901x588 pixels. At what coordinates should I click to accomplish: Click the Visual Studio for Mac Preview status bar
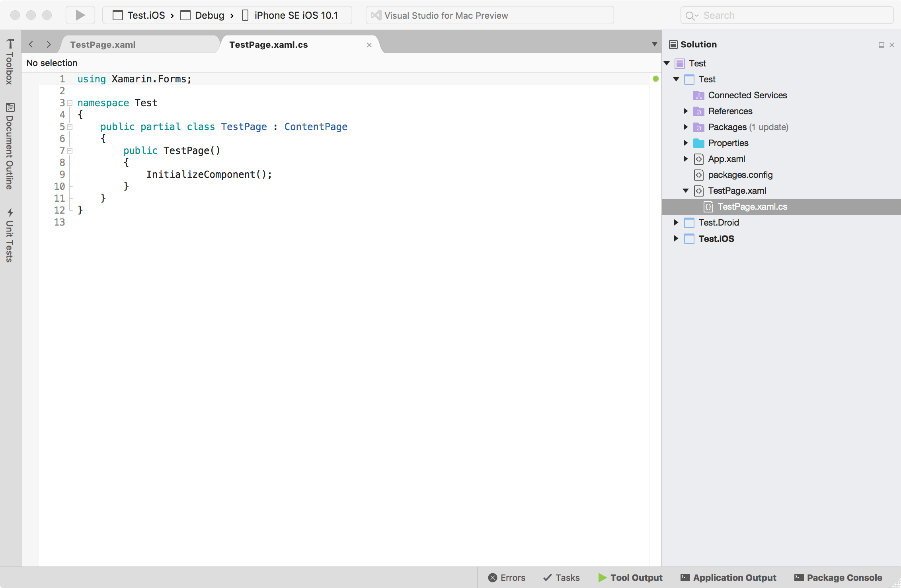coord(490,15)
